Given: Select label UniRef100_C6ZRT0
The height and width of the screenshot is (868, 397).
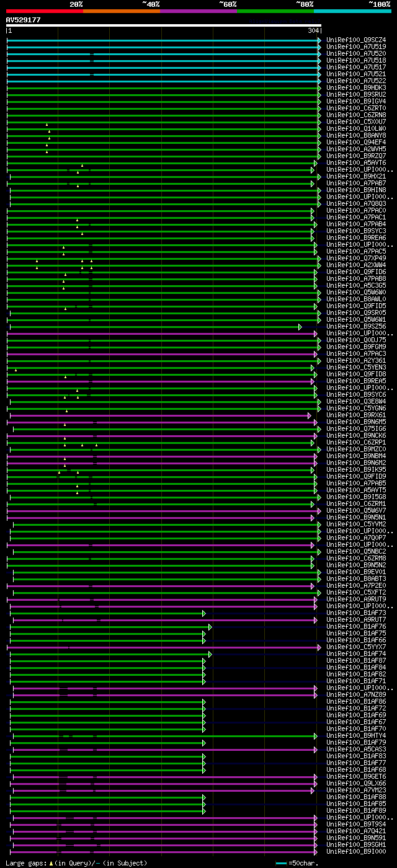Looking at the screenshot, I should tap(356, 108).
